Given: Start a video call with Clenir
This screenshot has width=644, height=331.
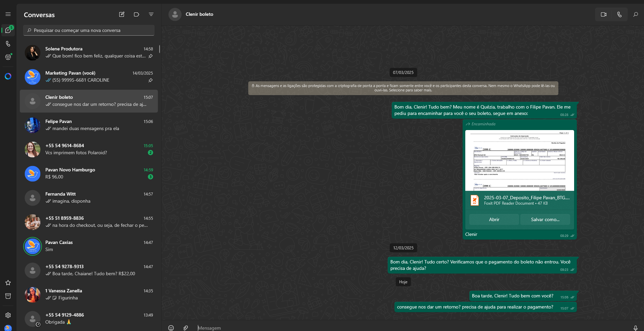Looking at the screenshot, I should click(603, 14).
